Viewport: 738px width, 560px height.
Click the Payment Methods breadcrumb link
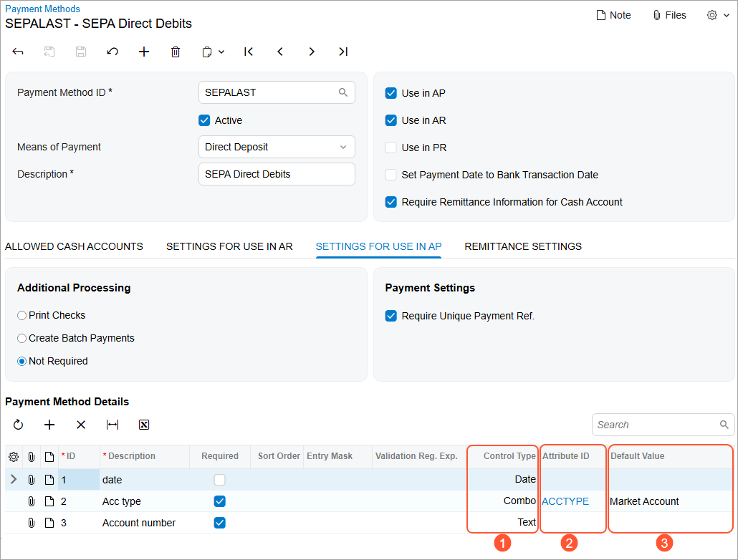[x=42, y=9]
